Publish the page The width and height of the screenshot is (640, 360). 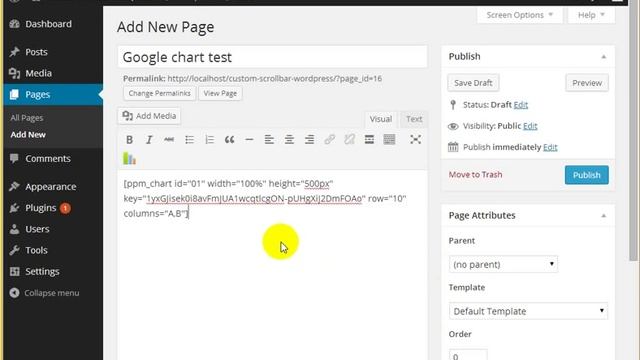pos(587,175)
